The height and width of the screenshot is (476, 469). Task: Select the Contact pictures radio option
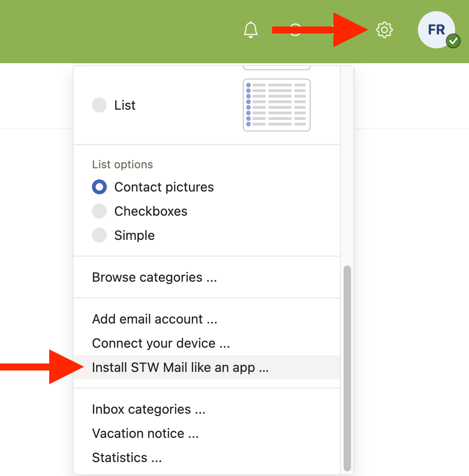click(x=99, y=187)
